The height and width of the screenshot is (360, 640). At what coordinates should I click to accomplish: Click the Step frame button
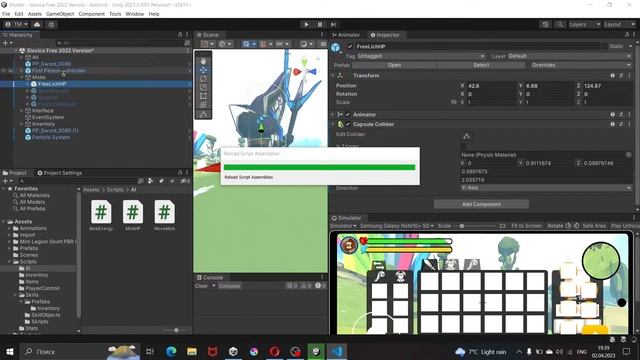[x=333, y=24]
